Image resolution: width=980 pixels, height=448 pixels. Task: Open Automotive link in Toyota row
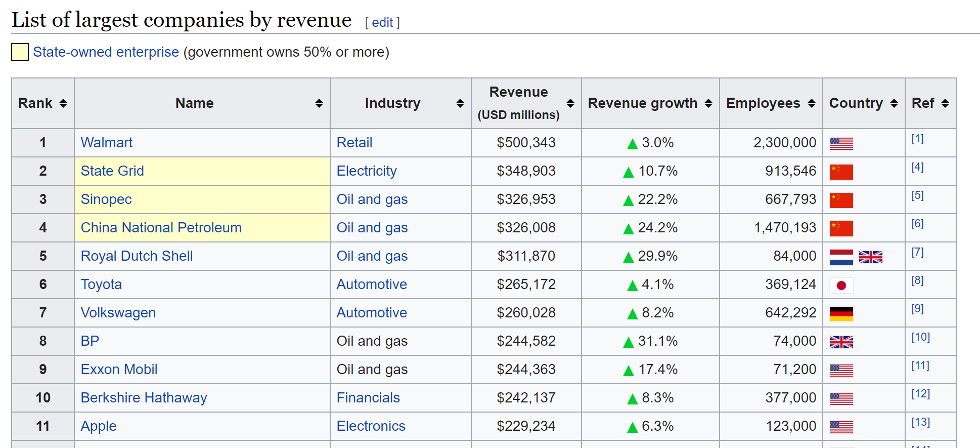click(x=372, y=284)
